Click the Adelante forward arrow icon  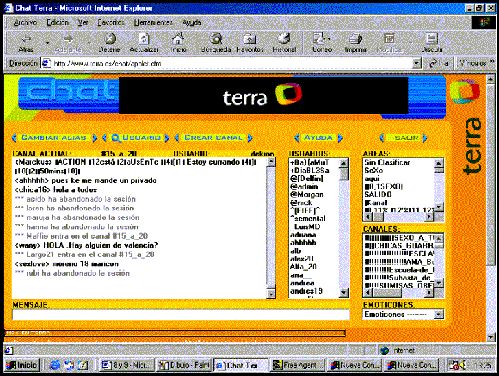(x=68, y=39)
